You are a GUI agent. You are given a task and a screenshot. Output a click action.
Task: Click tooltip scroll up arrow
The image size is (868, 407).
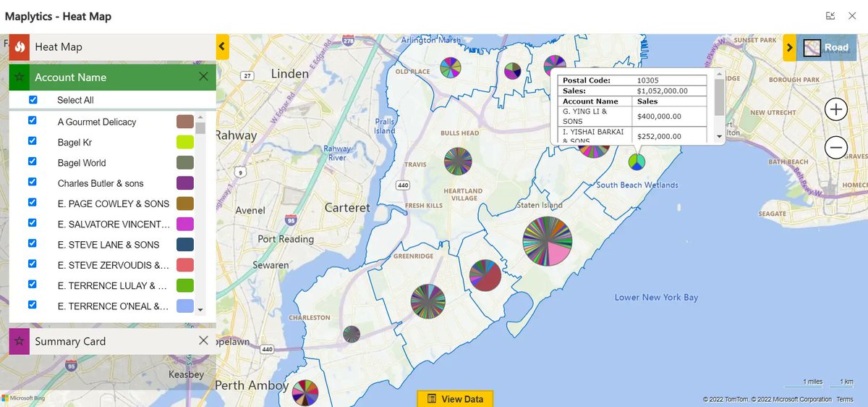click(719, 74)
